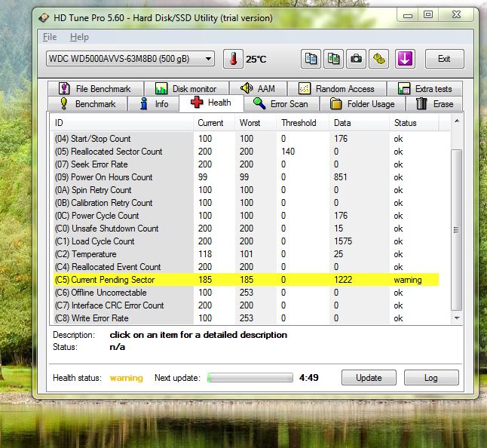Viewport: 487px width, 448px height.
Task: Minimize the HD Tune window
Action: (x=408, y=14)
